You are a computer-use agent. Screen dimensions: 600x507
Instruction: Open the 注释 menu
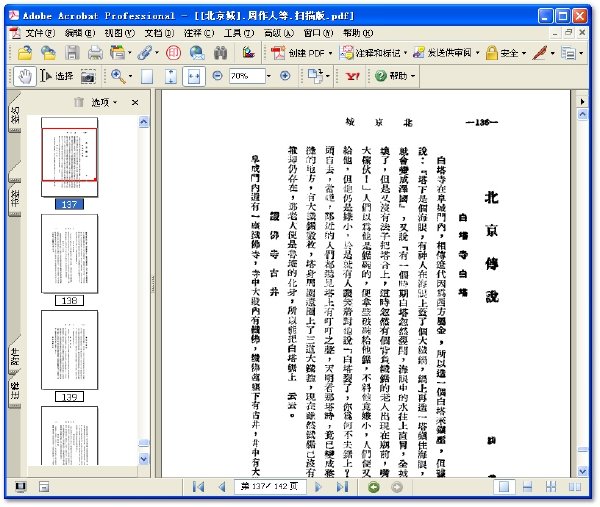click(199, 33)
